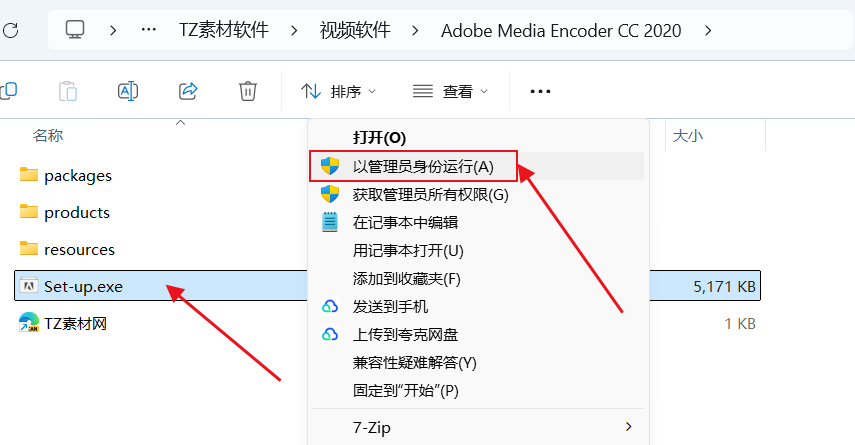Expand chevron after Adobe Media Encoder CC 2020
The width and height of the screenshot is (855, 445).
(x=708, y=31)
